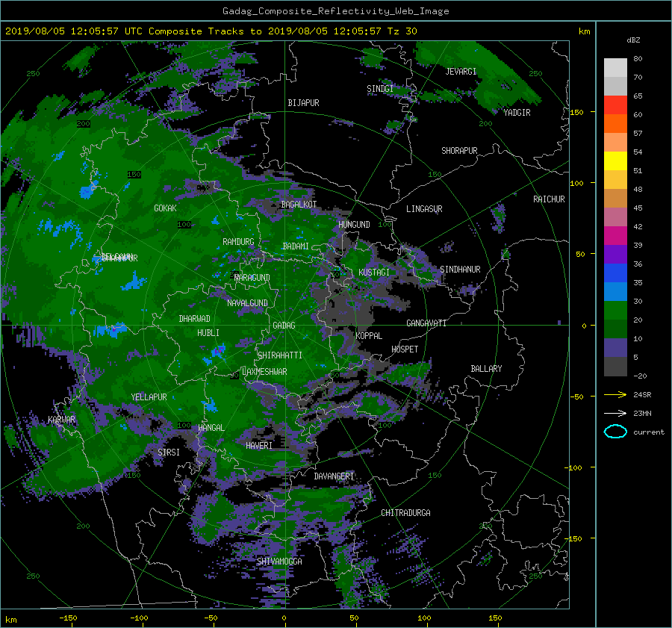This screenshot has height=628, width=672.
Task: Click the dBZ legend heading
Action: pyautogui.click(x=633, y=40)
